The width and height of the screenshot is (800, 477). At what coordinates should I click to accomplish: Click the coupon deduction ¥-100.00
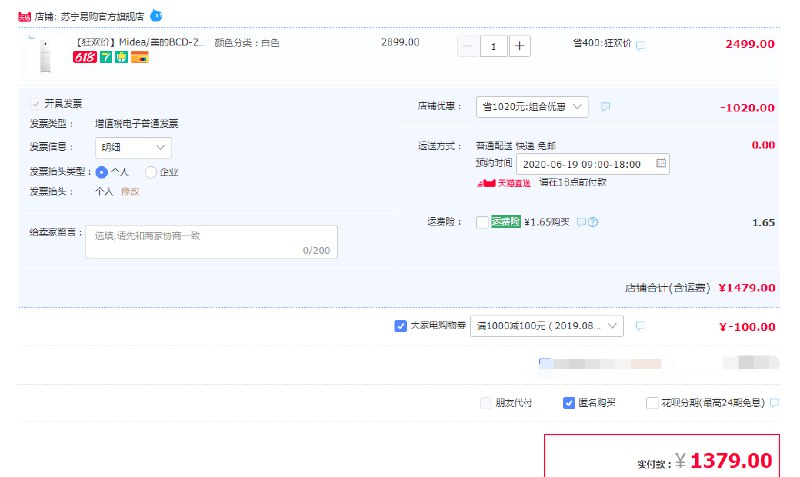[747, 327]
